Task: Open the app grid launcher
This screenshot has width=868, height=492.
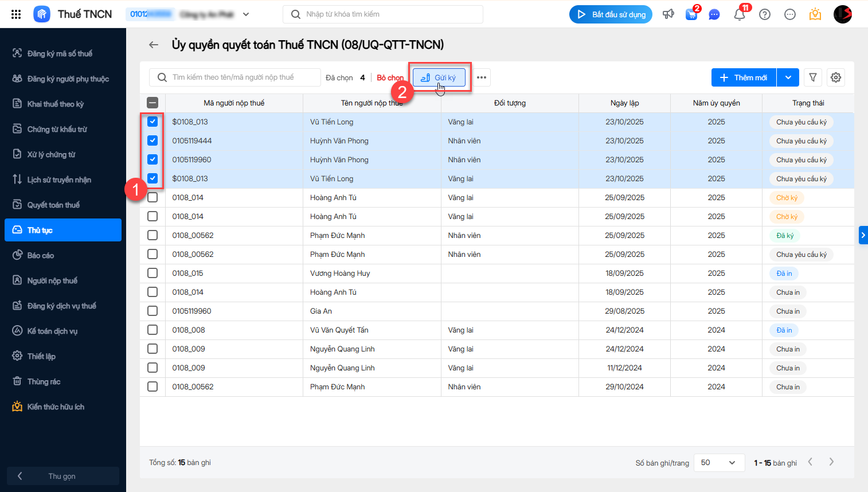Action: point(16,14)
